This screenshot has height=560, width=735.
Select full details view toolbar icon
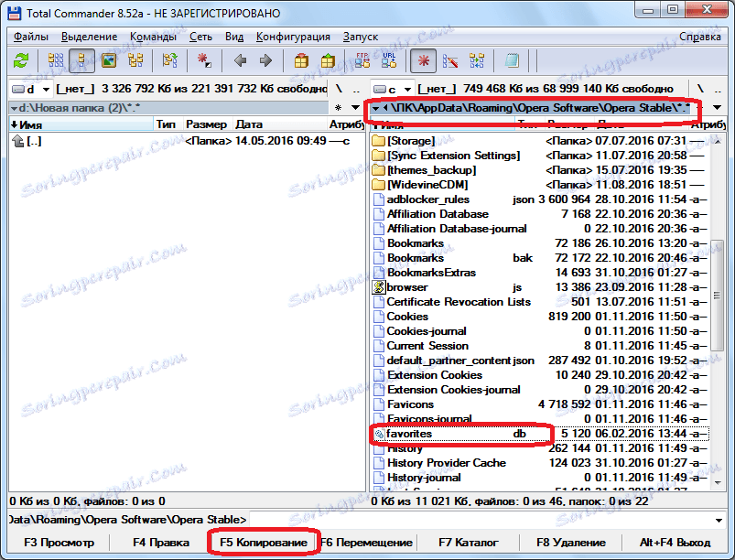82,60
